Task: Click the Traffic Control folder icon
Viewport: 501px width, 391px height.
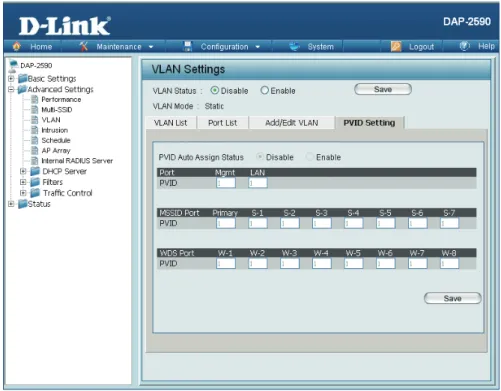Action: pyautogui.click(x=35, y=193)
